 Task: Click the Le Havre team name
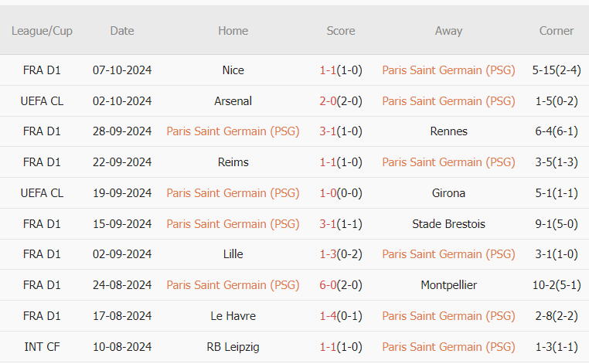point(233,316)
